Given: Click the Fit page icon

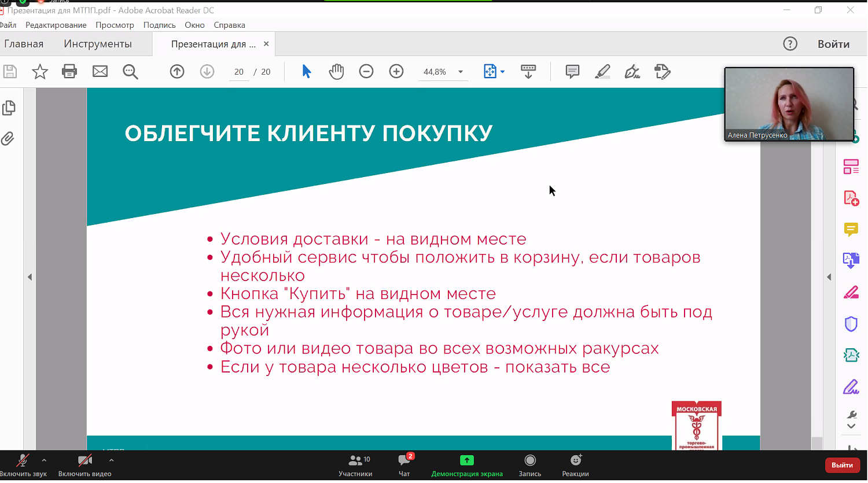Looking at the screenshot, I should click(490, 72).
